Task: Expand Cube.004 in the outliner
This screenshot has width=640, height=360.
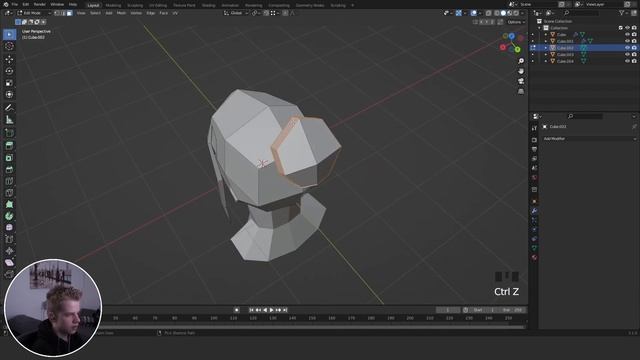Action: click(x=546, y=61)
